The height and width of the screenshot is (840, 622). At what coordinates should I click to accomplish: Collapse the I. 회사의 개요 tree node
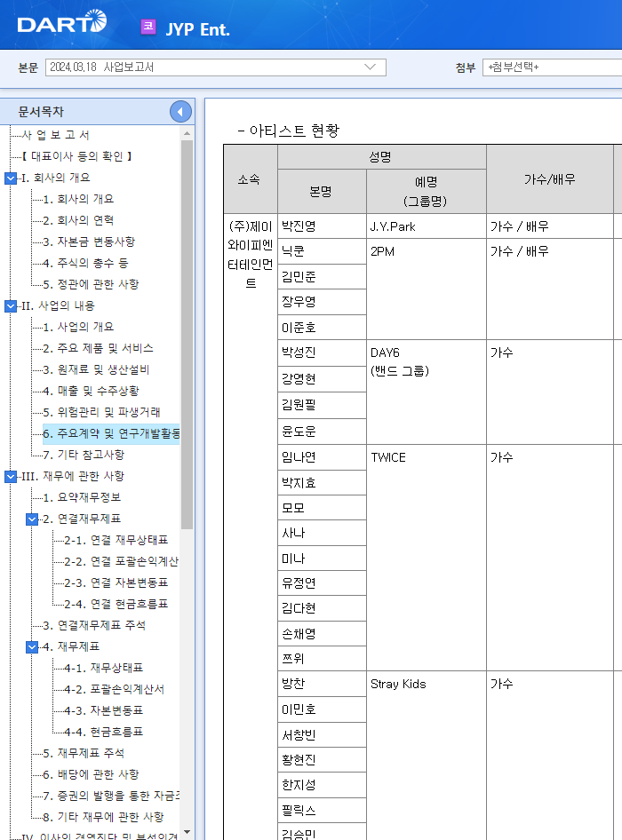click(11, 178)
